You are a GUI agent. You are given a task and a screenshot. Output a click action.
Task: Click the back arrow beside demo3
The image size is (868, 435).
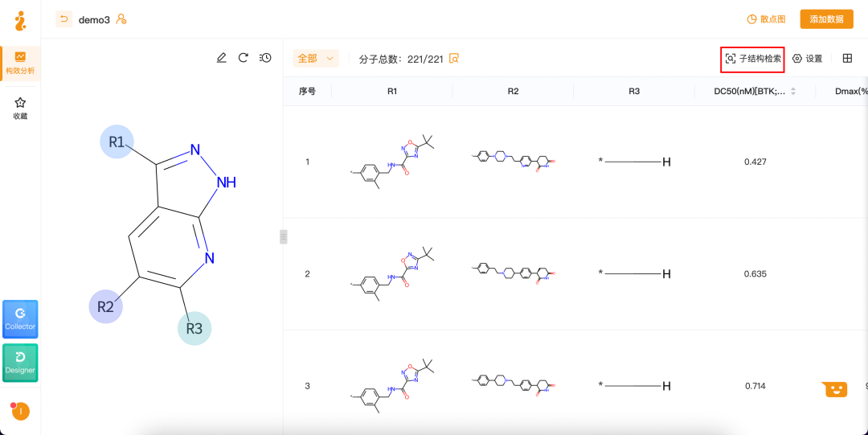click(x=63, y=19)
